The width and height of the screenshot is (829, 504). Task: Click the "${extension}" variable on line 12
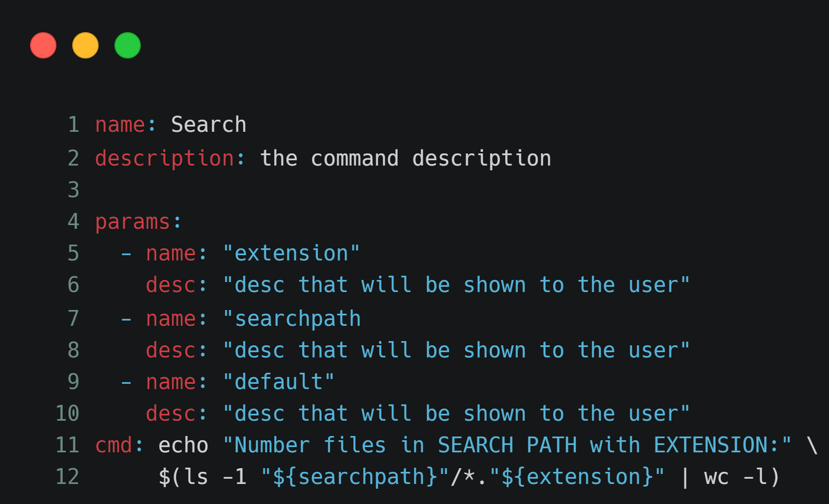[577, 477]
